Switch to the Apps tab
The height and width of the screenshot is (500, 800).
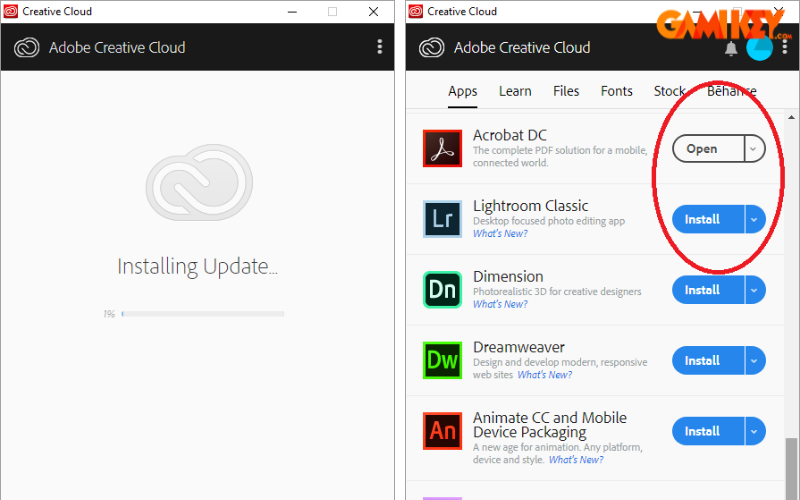click(x=463, y=91)
